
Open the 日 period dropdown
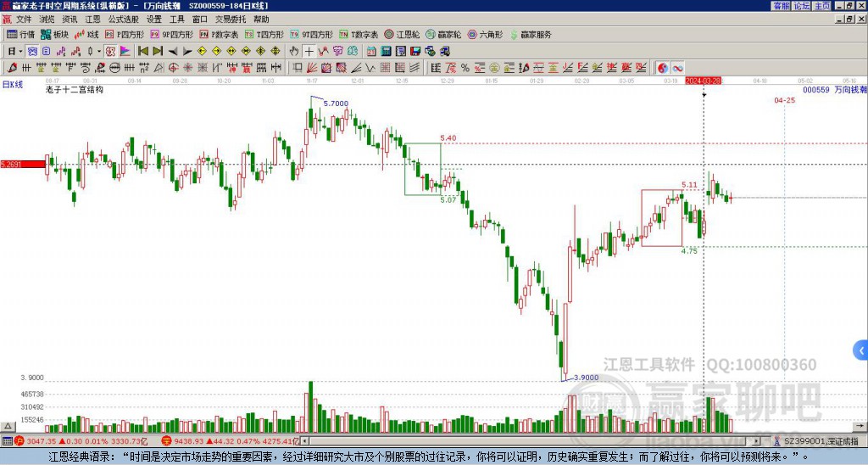point(14,51)
